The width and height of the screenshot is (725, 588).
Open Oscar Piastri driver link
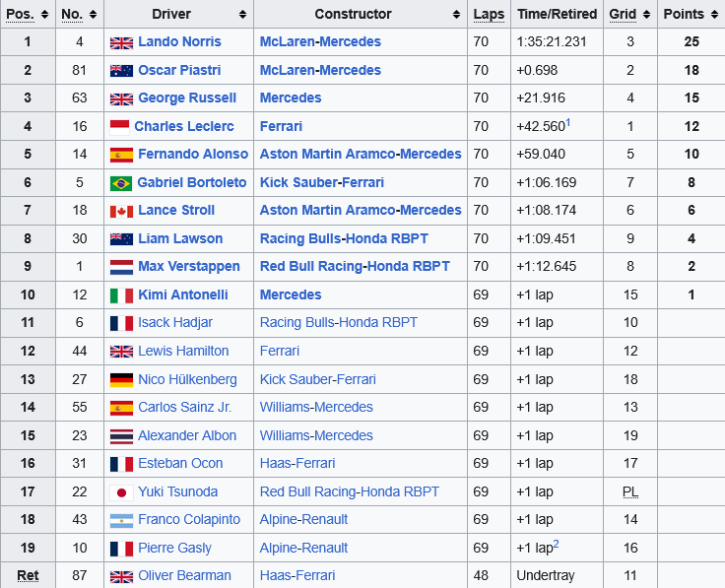(179, 70)
